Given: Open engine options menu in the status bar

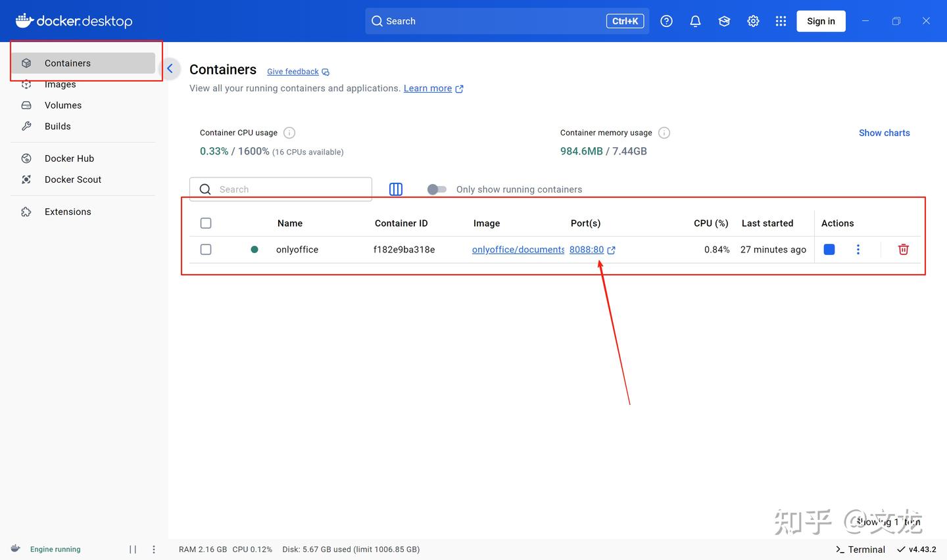Looking at the screenshot, I should coord(154,549).
